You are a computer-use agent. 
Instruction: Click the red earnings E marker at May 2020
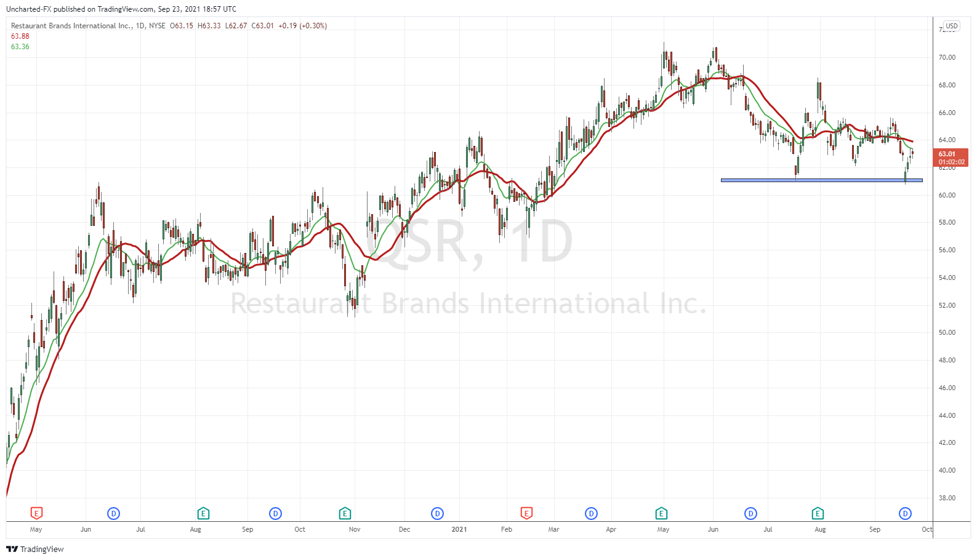coord(36,513)
